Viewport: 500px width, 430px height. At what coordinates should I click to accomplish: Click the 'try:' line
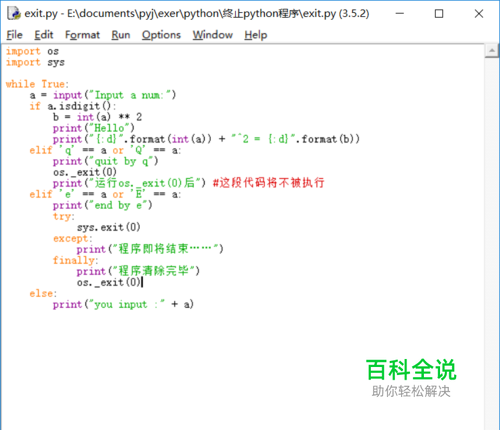click(x=64, y=216)
